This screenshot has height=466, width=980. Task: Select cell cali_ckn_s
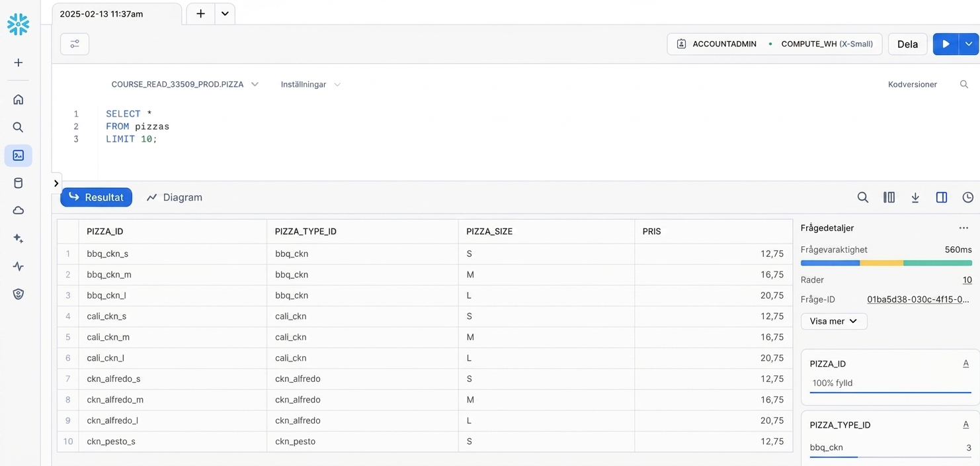point(173,316)
